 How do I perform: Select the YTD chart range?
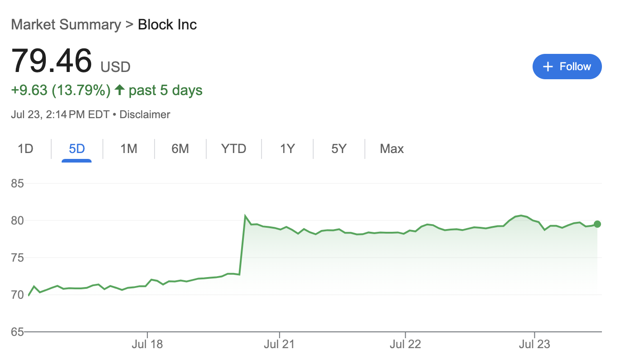click(233, 148)
